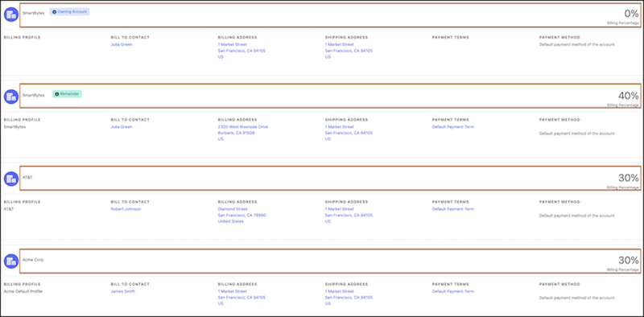Click Acme Corp's 30% billing percentage
Viewport: 644px width, 317px height.
click(x=629, y=260)
